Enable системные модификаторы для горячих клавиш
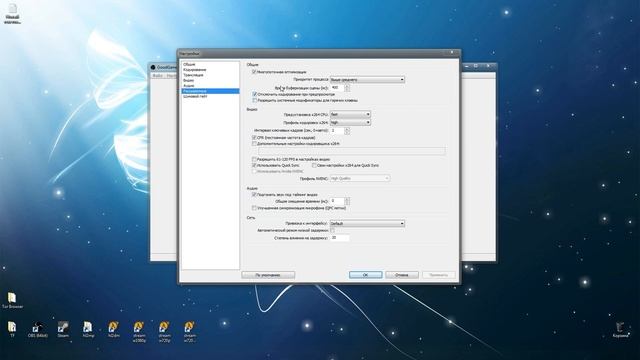Screen dimensions: 640x360 [x=254, y=100]
